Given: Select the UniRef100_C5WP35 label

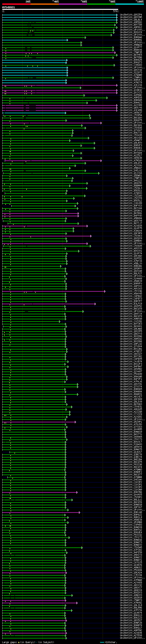Looking at the screenshot, I should coord(131,53).
